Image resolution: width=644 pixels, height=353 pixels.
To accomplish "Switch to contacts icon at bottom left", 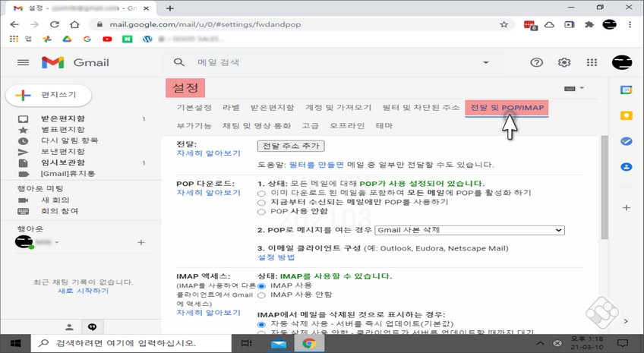I will tap(69, 326).
